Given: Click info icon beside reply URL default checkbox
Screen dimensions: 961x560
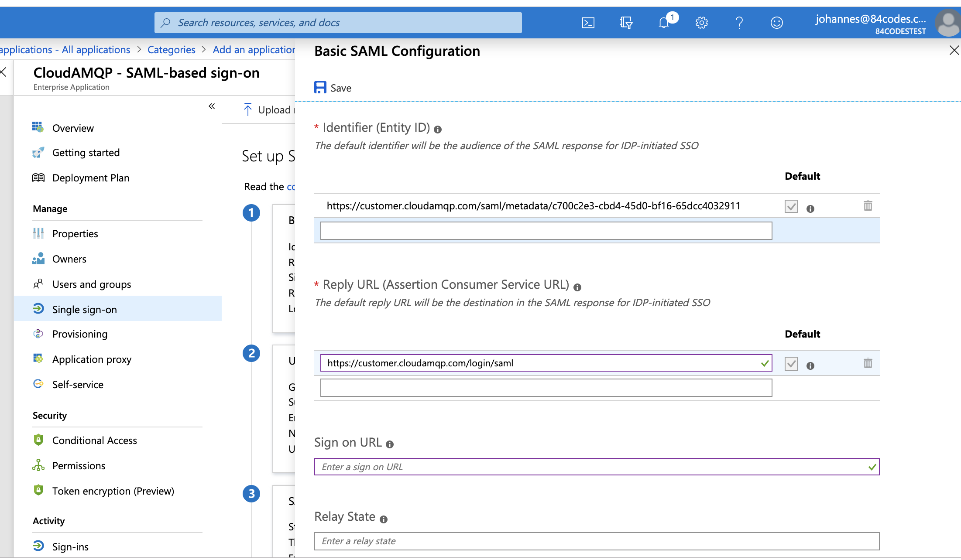Looking at the screenshot, I should [810, 366].
